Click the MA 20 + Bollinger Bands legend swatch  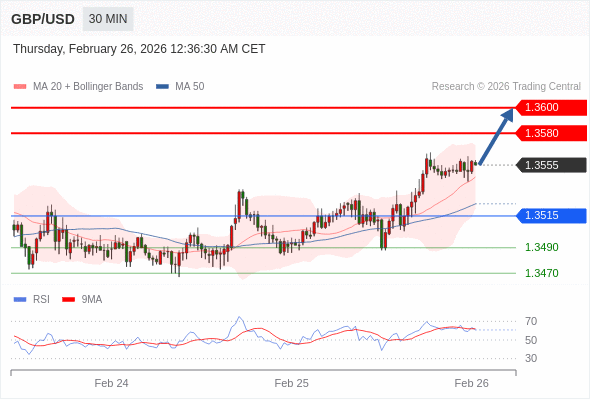(x=20, y=87)
